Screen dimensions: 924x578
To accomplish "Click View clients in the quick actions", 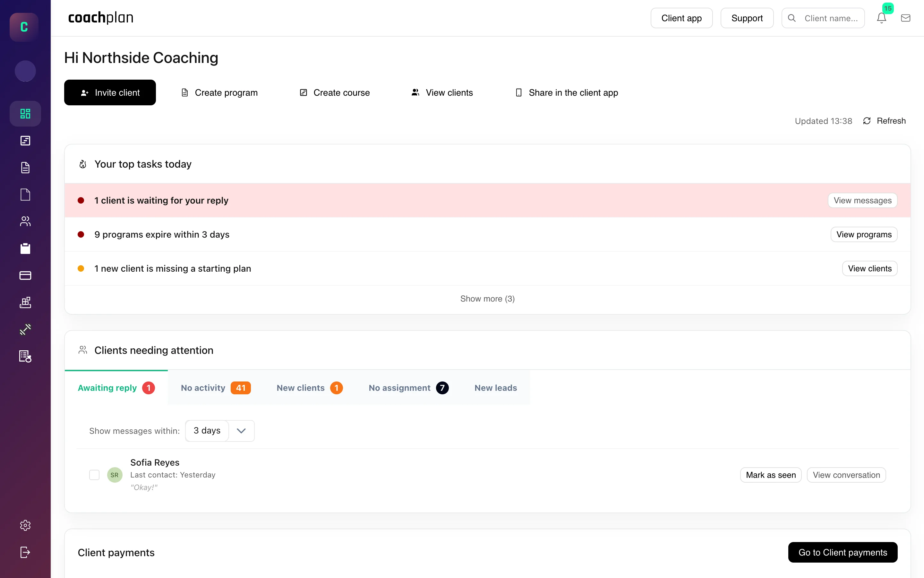I will (442, 92).
